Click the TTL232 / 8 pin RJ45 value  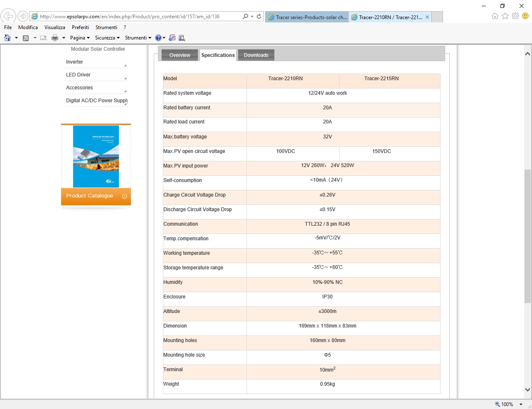(328, 224)
